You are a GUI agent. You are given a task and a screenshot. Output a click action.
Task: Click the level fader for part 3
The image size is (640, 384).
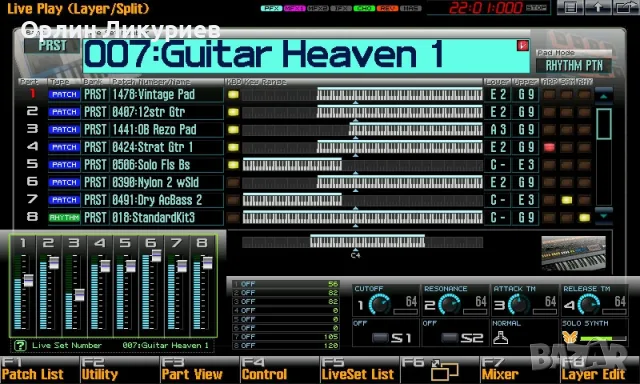point(79,295)
